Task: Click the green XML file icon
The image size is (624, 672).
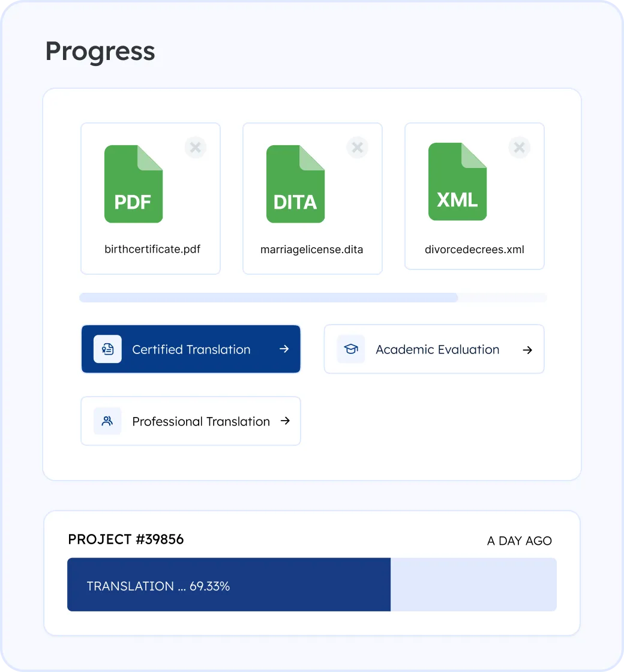Action: (x=457, y=182)
